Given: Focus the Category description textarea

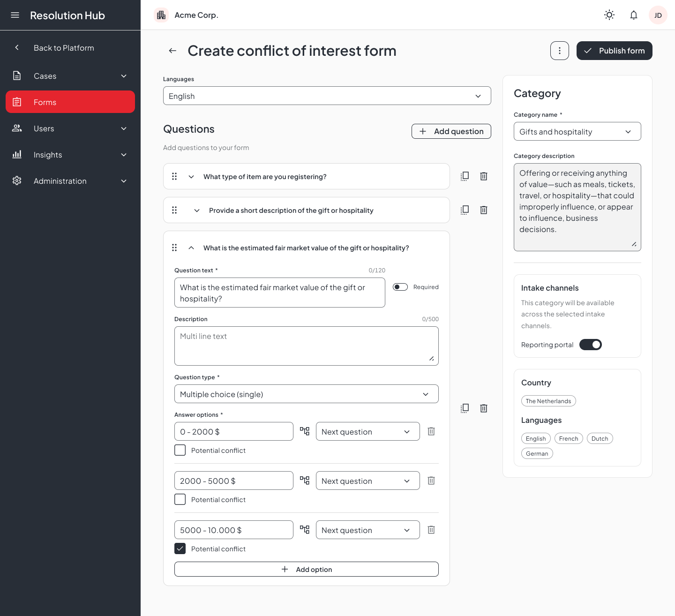Looking at the screenshot, I should click(577, 207).
